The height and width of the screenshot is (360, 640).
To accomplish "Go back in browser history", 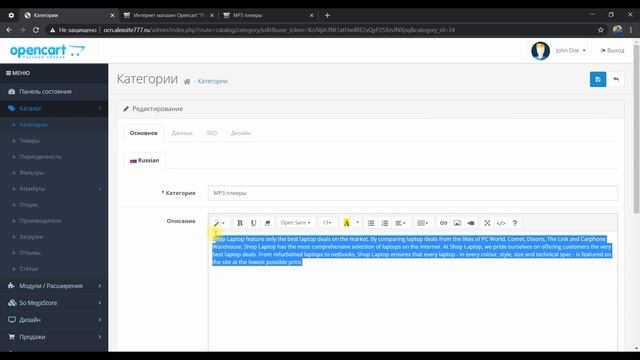I will pos(9,30).
